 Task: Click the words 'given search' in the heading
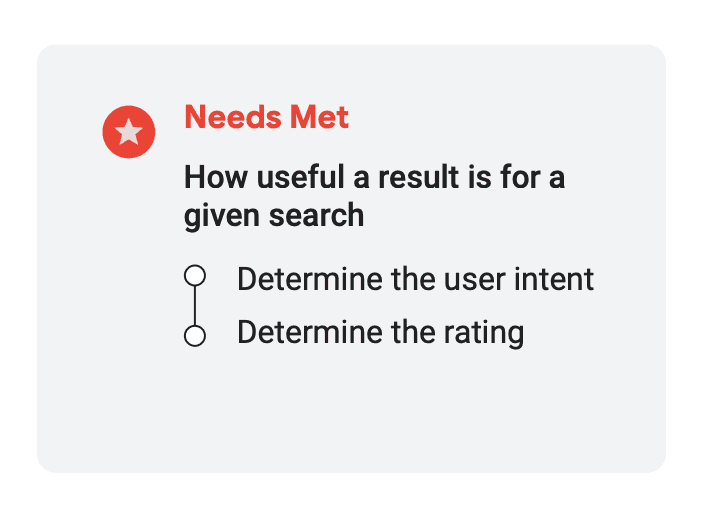click(274, 215)
